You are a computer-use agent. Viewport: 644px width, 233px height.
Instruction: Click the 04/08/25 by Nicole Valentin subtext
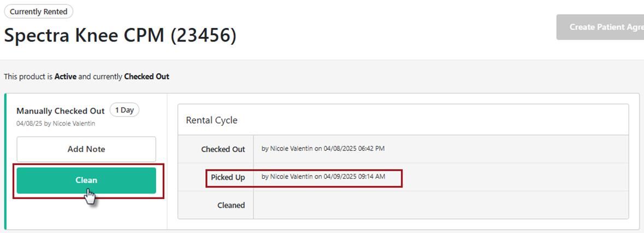point(56,124)
